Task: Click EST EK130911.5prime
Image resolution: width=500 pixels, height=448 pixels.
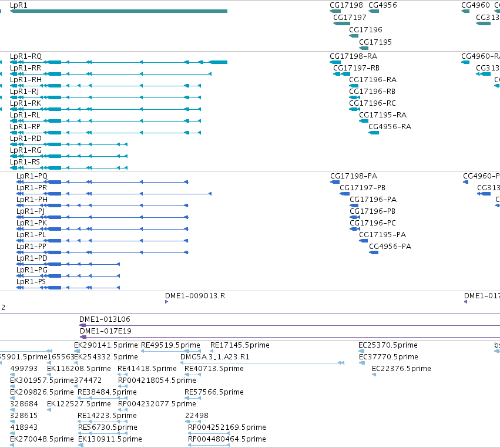Action: click(80, 445)
